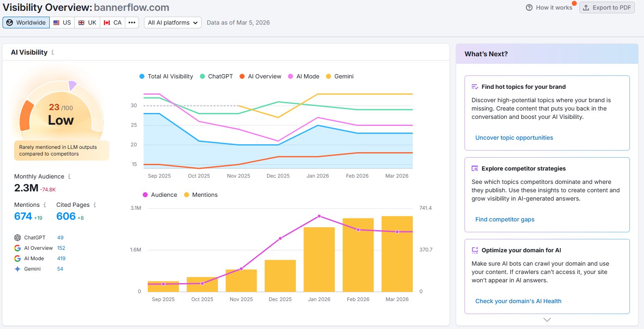Screen dimensions: 644x329
Task: Click the Sep 2025 mentions bar
Action: 163,286
